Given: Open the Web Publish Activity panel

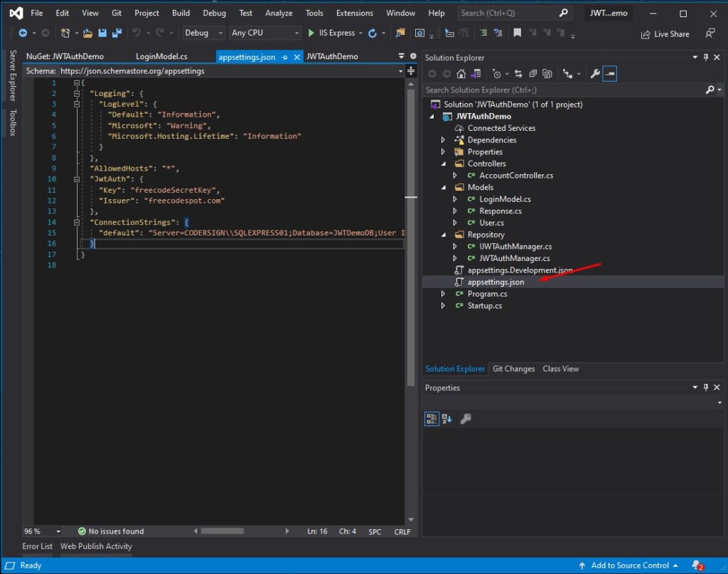Looking at the screenshot, I should point(96,546).
